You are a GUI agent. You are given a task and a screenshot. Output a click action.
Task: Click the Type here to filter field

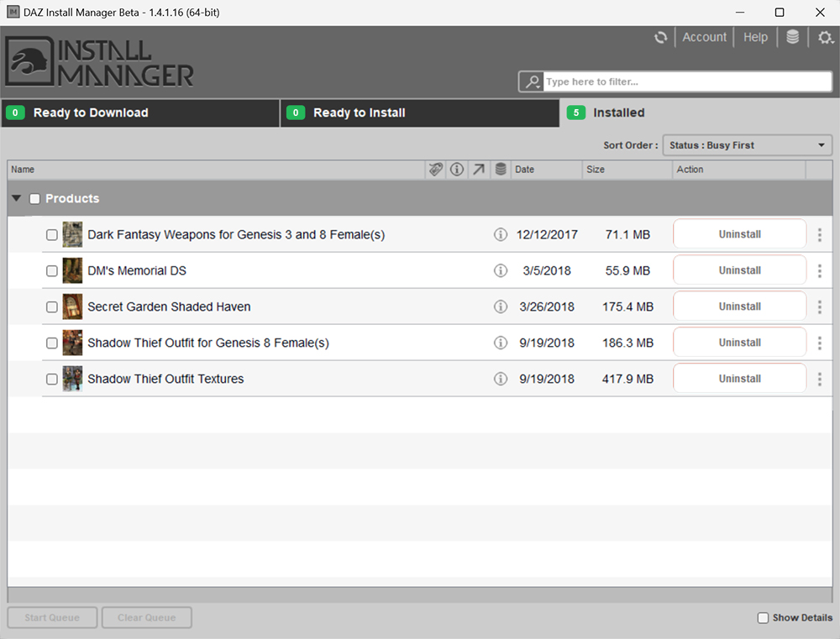[686, 81]
